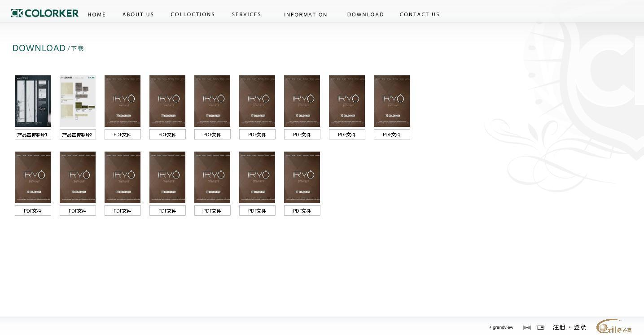Viewport: 644px width, 335px height.
Task: Open the + grandview footer link
Action: click(501, 327)
